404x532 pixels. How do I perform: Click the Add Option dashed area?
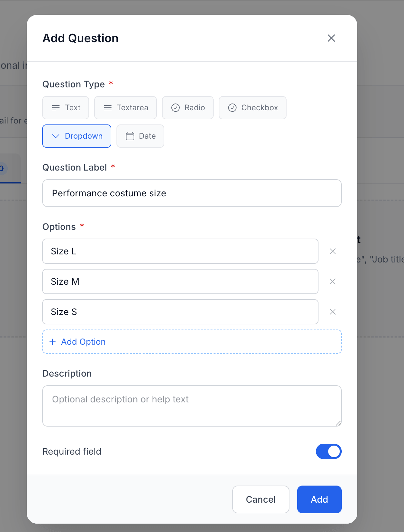[192, 341]
